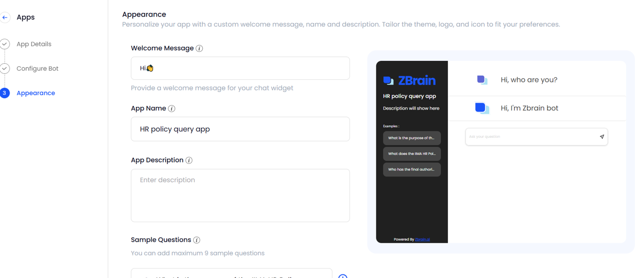Image resolution: width=644 pixels, height=278 pixels.
Task: Click the App Name info icon
Action: [172, 109]
